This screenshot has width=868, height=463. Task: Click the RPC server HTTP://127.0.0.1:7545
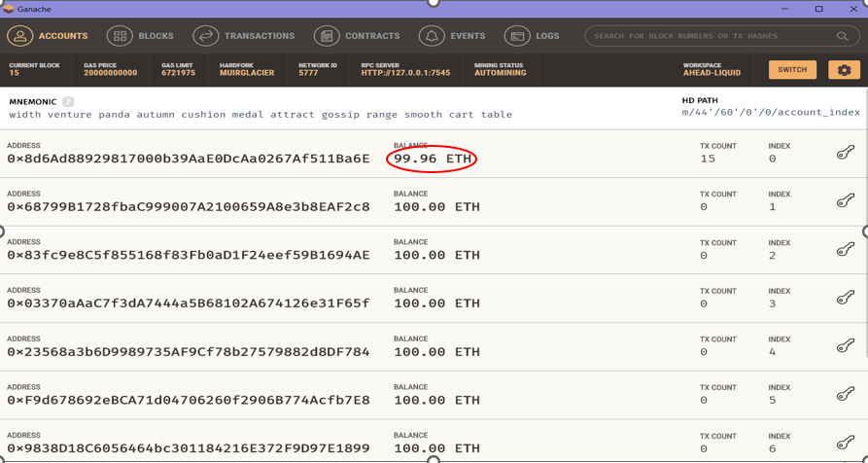tap(405, 73)
